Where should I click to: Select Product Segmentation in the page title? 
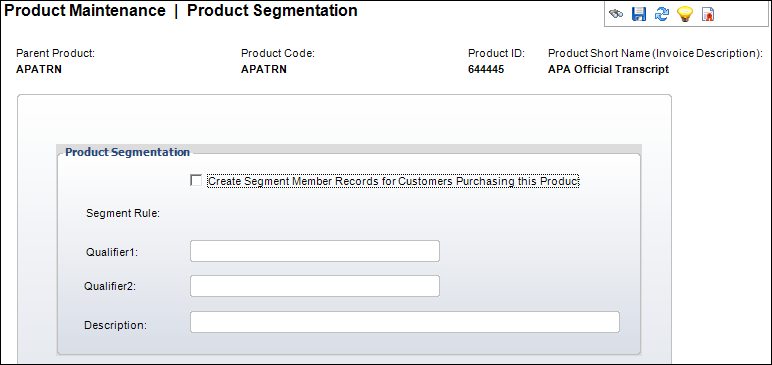[272, 10]
